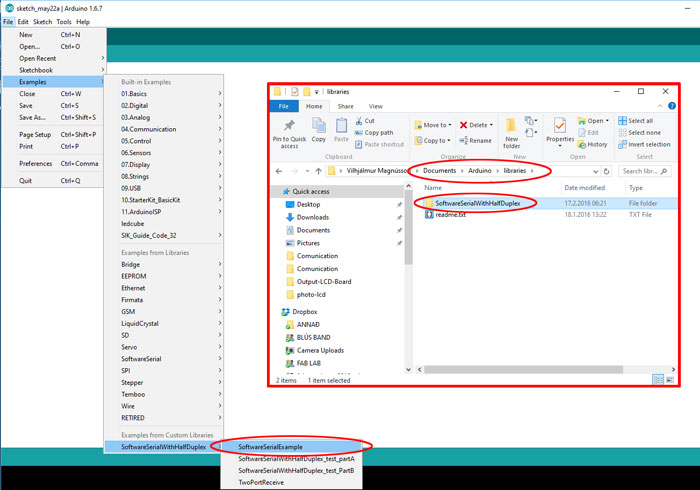Open Downloads in Quick access
Screen dimensions: 700x490
coord(312,217)
